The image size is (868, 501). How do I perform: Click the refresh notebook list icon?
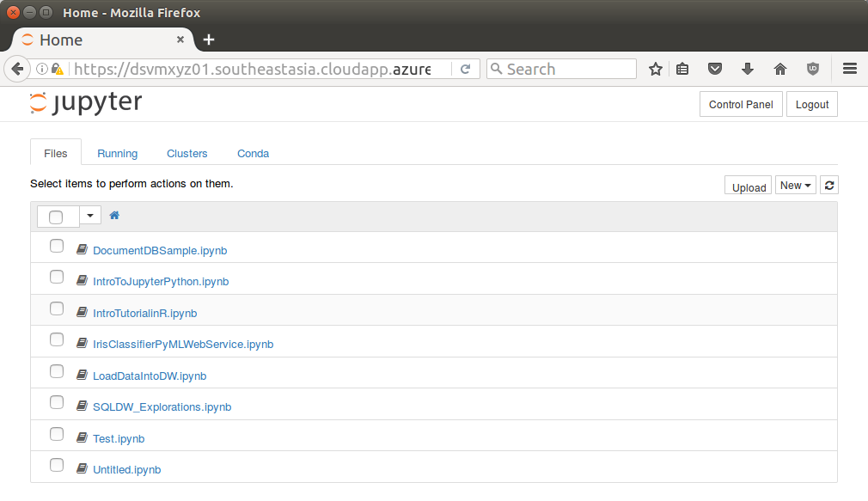coord(828,186)
